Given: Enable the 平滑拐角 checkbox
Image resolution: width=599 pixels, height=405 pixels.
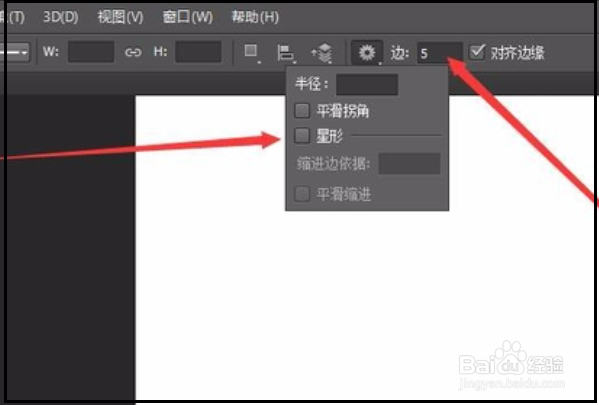Looking at the screenshot, I should pos(302,111).
